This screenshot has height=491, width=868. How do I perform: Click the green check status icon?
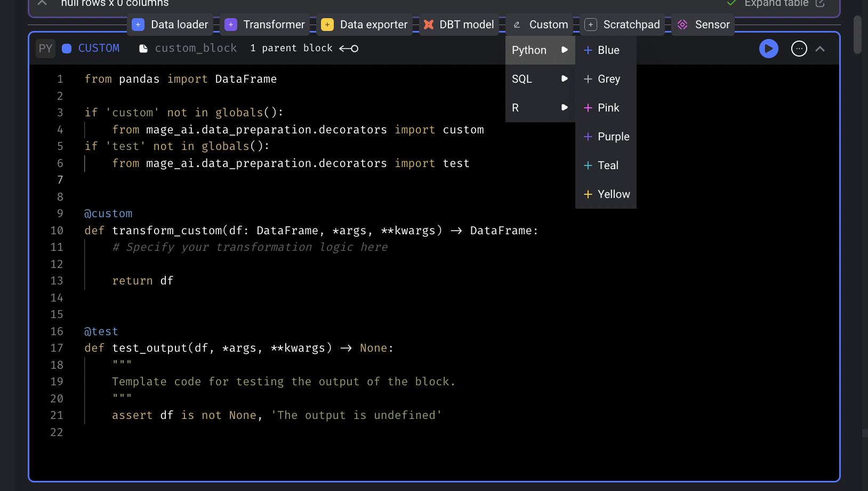732,3
